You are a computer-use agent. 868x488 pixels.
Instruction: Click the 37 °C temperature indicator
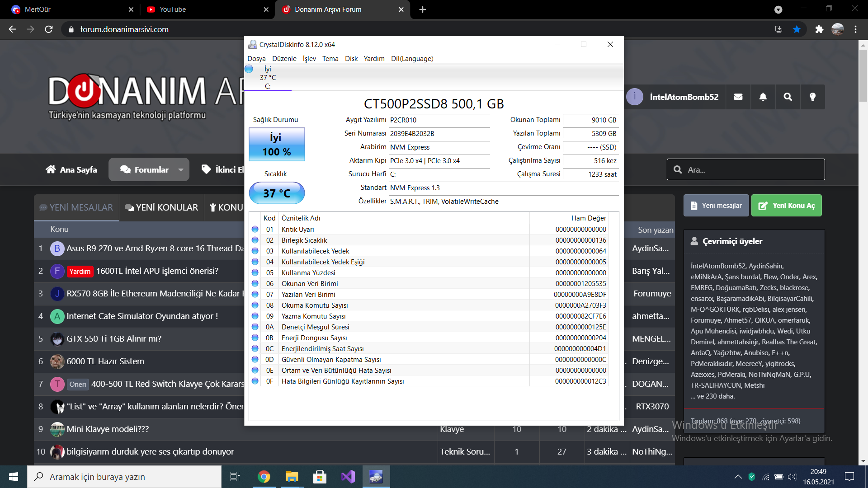277,193
